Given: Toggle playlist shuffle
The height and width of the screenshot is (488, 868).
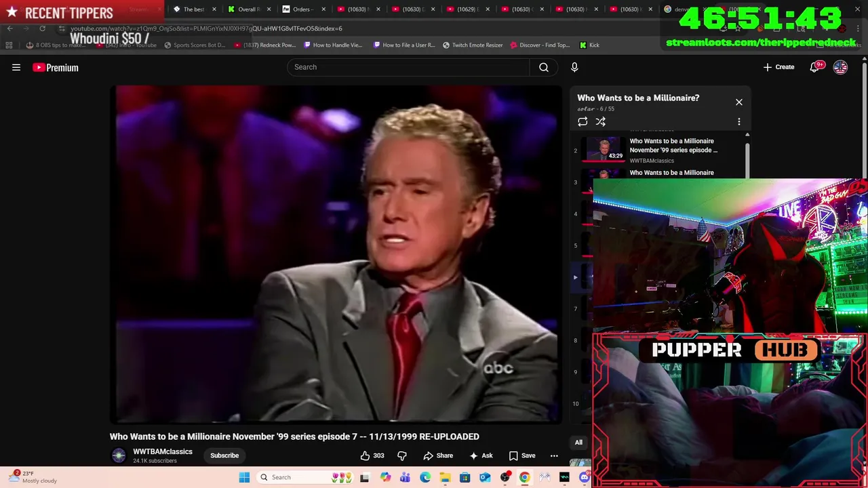Looking at the screenshot, I should [x=601, y=122].
